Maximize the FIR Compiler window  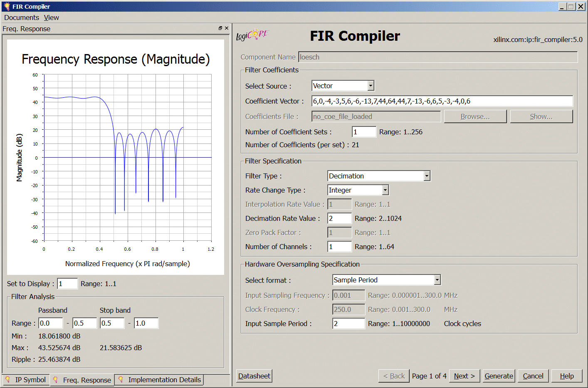[x=571, y=6]
